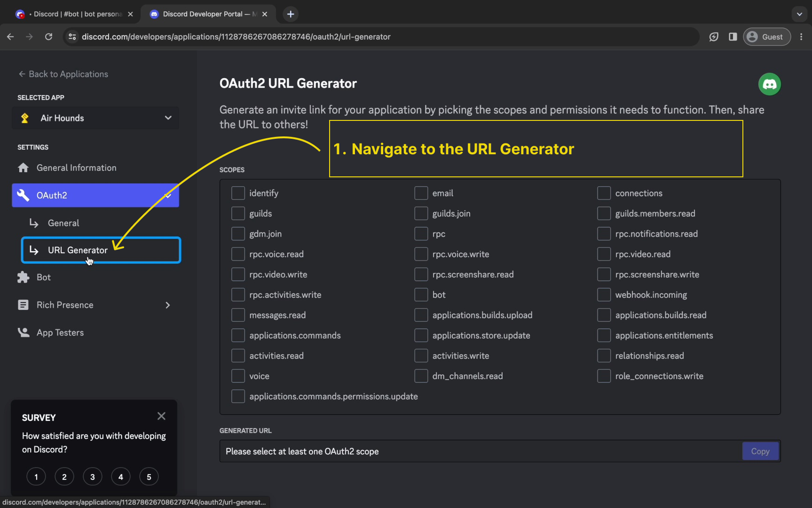Screen dimensions: 812x508
Task: Rate satisfaction 5 in the survey
Action: pos(149,477)
